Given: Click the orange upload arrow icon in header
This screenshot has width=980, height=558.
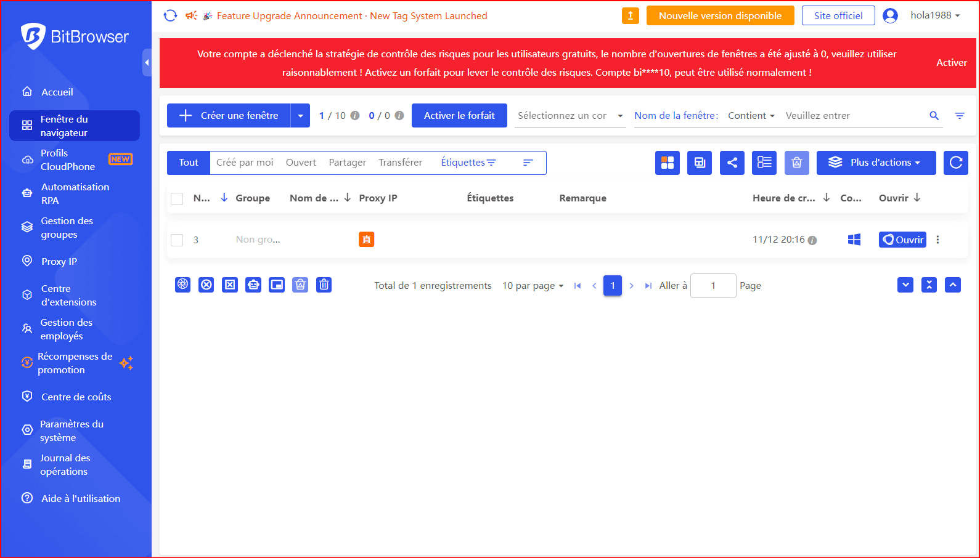Looking at the screenshot, I should pyautogui.click(x=630, y=16).
